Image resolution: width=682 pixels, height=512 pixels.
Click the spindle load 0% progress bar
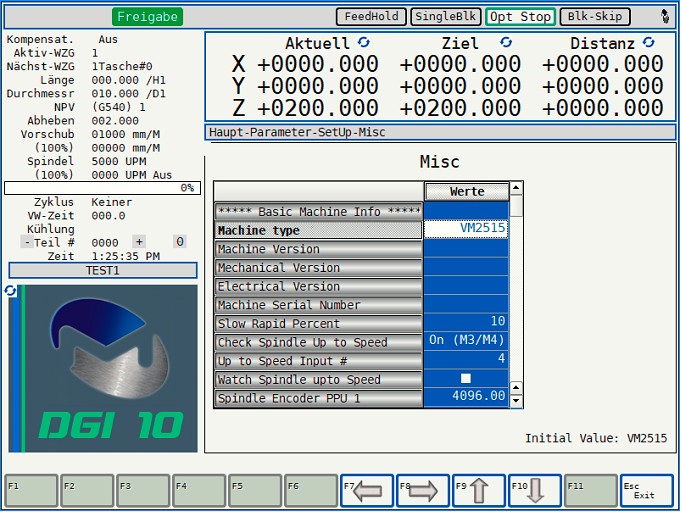(x=102, y=188)
